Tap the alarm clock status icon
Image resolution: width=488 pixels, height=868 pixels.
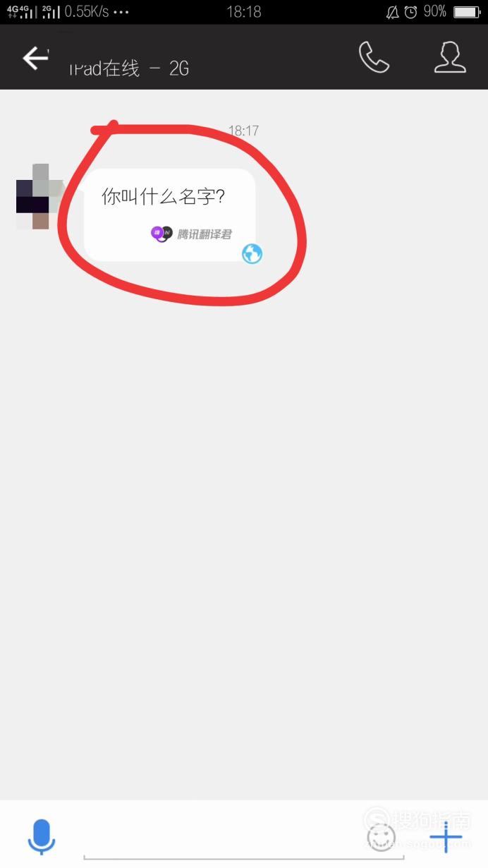tap(411, 12)
